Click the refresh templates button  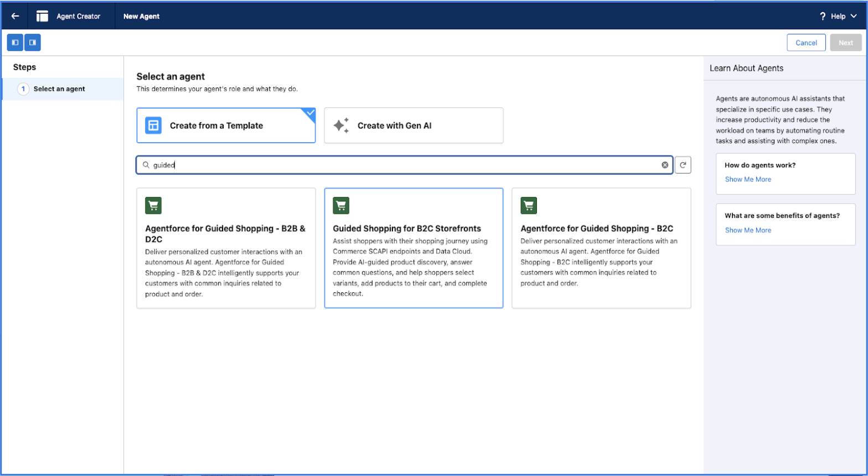tap(683, 165)
